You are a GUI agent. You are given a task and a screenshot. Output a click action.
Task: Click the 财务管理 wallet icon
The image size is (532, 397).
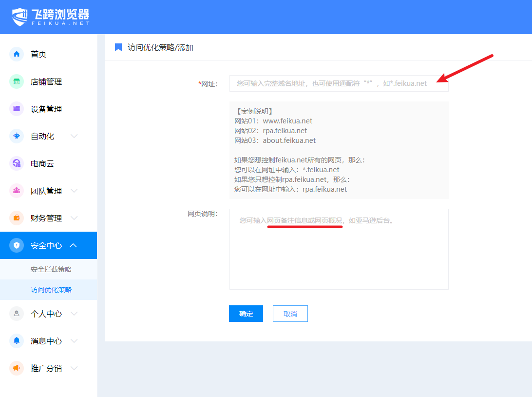[17, 218]
